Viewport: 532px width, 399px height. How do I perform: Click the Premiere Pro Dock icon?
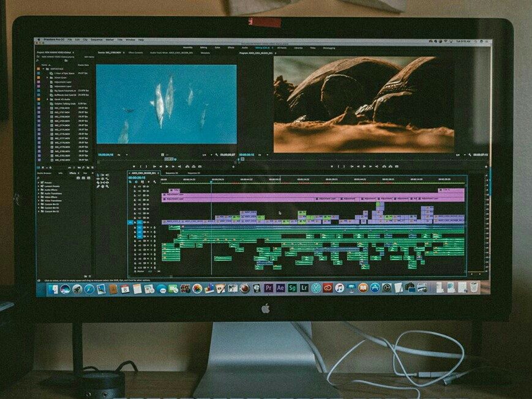[269, 288]
